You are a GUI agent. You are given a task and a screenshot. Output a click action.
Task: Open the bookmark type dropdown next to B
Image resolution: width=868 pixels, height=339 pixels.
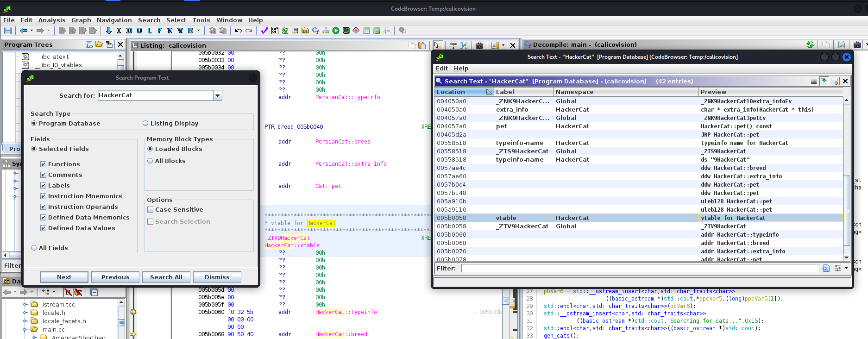(x=198, y=31)
